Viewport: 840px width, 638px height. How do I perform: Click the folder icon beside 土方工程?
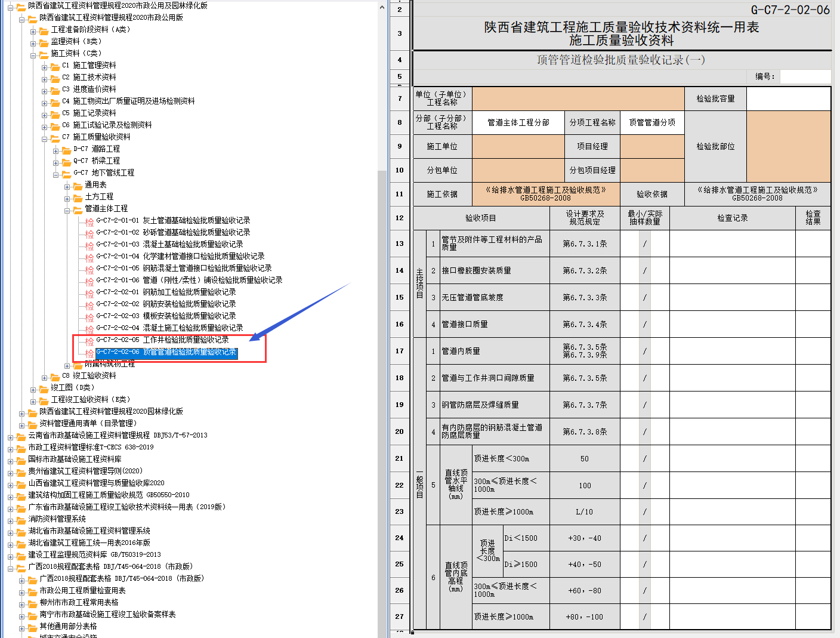pos(78,197)
